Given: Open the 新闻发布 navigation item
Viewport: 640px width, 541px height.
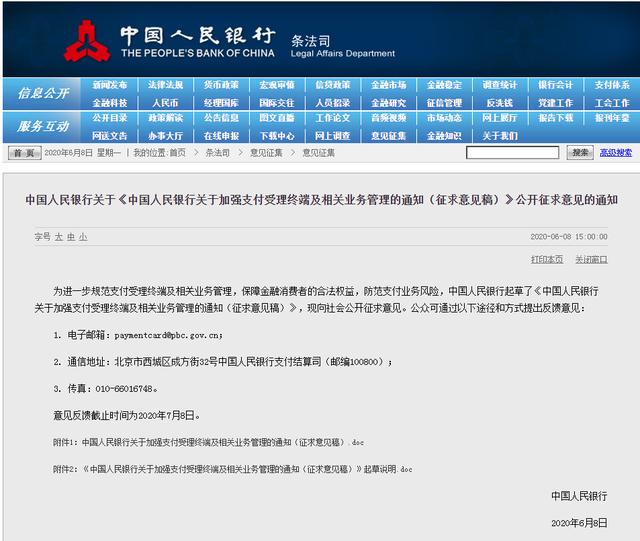Looking at the screenshot, I should [110, 86].
